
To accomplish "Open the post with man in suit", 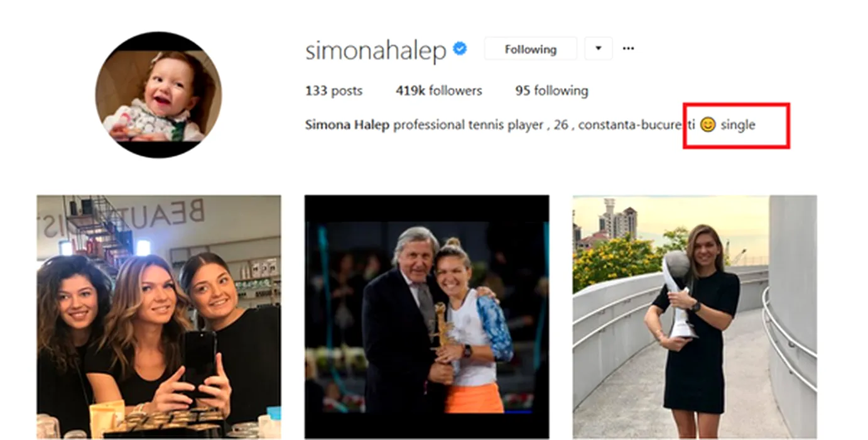I will pos(426,316).
